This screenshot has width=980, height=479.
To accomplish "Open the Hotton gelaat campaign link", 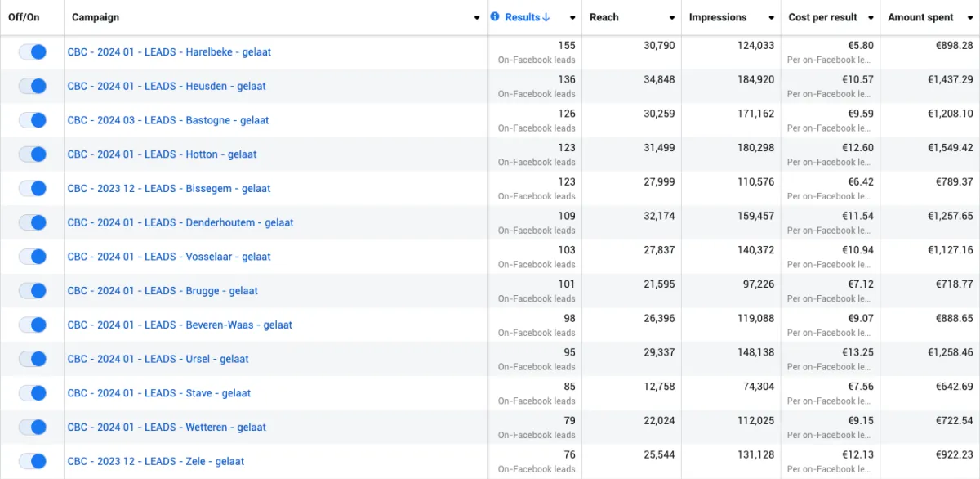I will (x=162, y=154).
